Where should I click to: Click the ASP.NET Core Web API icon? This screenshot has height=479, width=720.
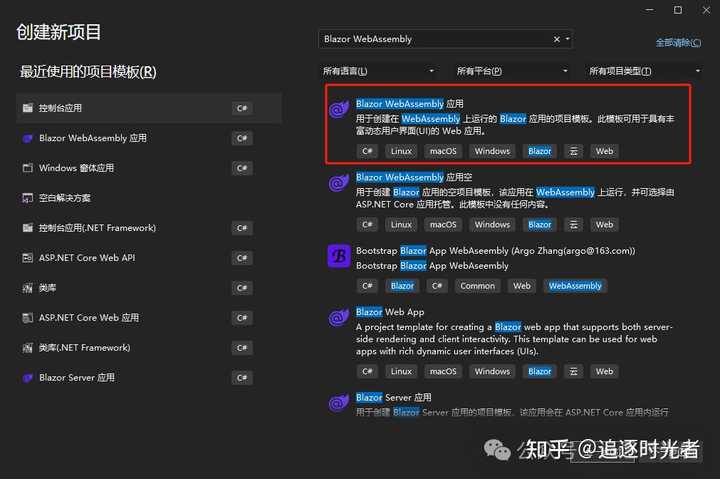28,258
